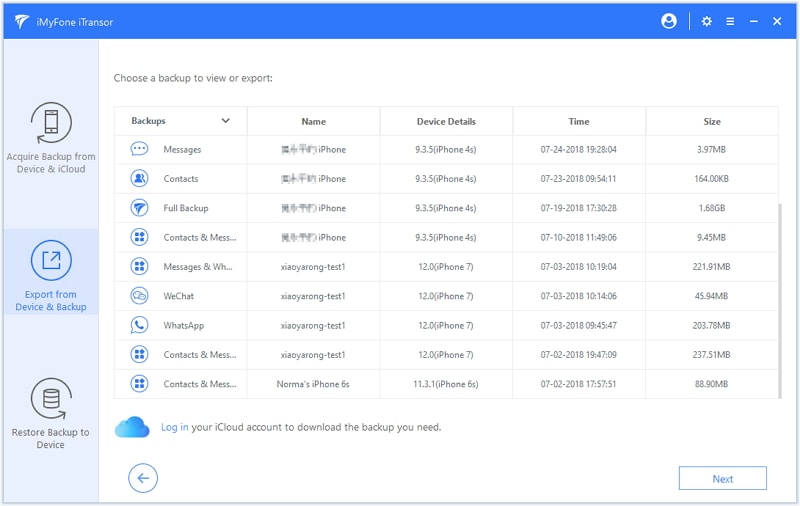Open Acquire Backup from Device & iCloud tab
This screenshot has height=506, width=800.
click(x=51, y=138)
